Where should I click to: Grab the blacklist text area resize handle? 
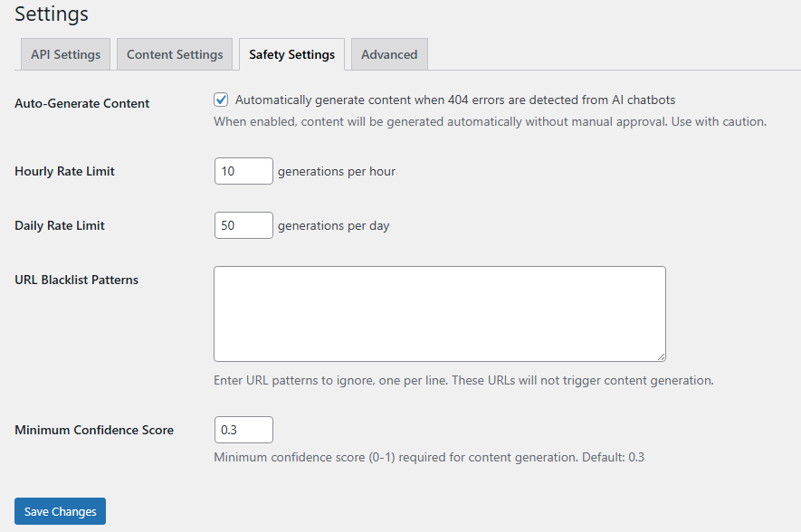tap(661, 356)
